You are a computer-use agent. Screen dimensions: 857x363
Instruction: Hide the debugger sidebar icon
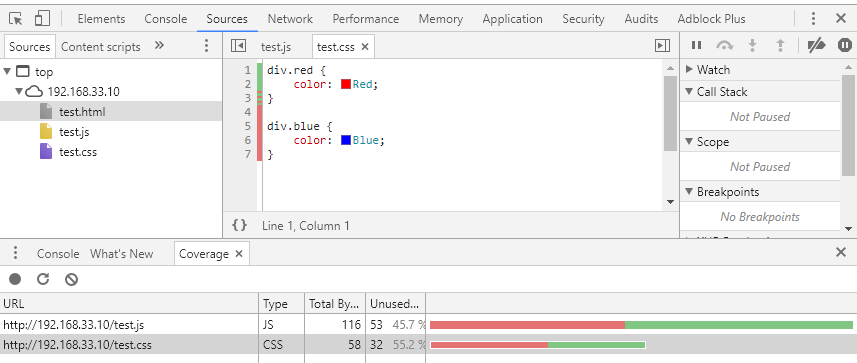pyautogui.click(x=662, y=46)
